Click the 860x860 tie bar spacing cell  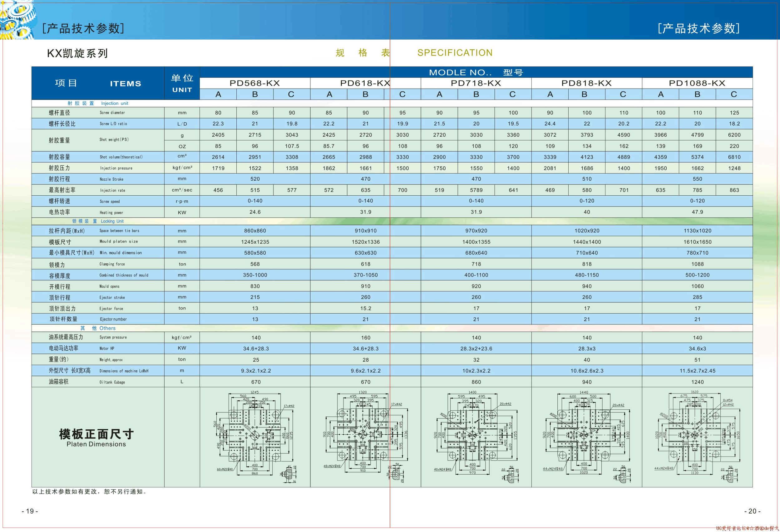point(255,231)
